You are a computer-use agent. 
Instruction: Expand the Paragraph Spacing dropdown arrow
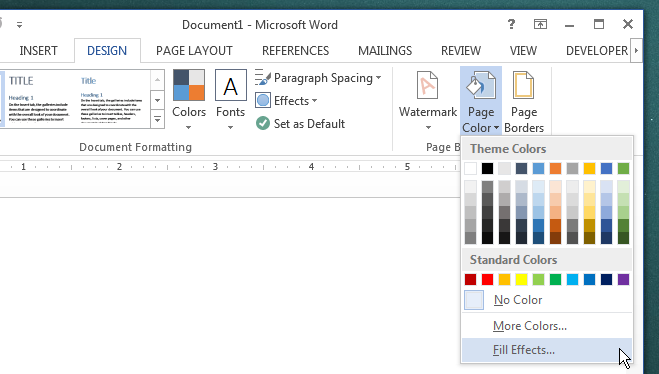[x=379, y=78]
